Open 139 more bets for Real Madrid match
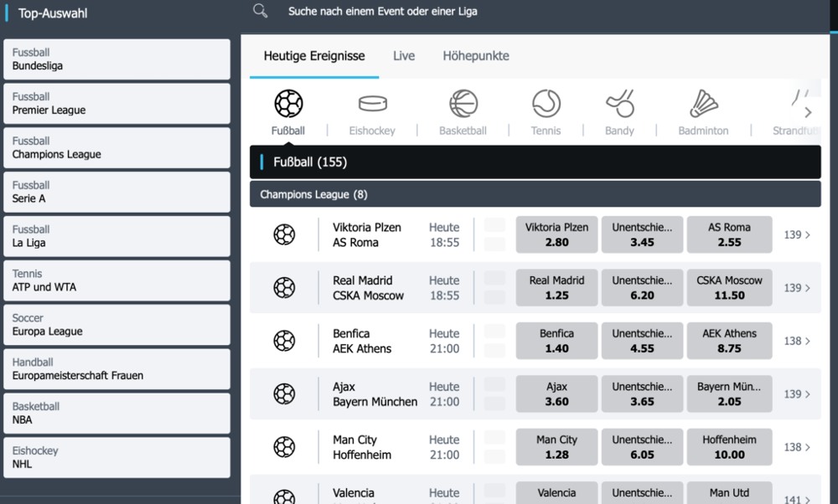The image size is (838, 504). click(798, 288)
